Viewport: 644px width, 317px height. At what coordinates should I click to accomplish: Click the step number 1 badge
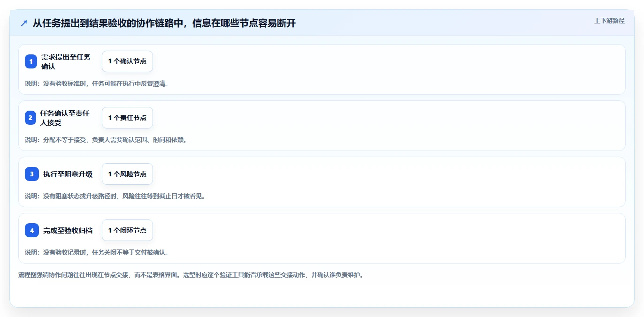(31, 61)
